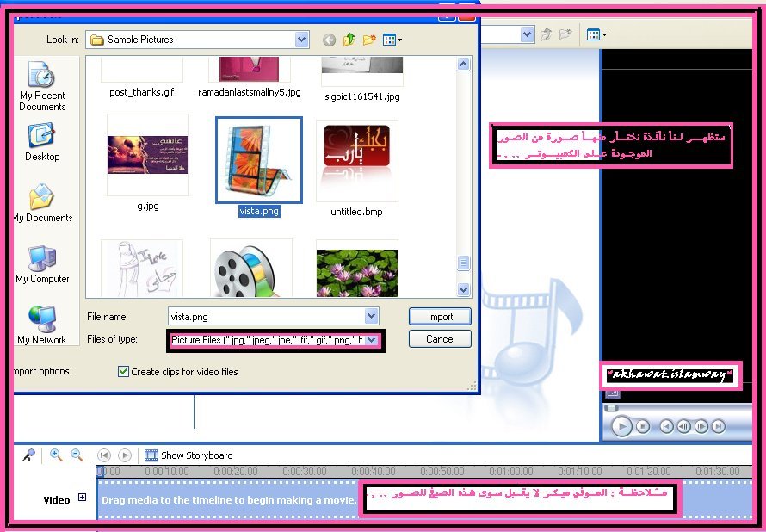Screen dimensions: 766x532
Task: Click Narrate Timeline microphone icon
Action: (x=28, y=455)
